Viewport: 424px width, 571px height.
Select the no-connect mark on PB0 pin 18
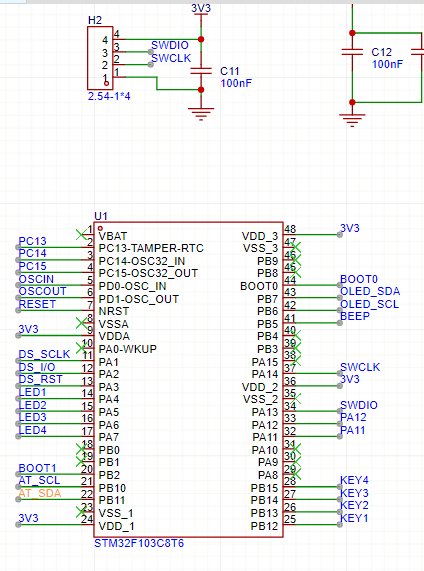[81, 449]
